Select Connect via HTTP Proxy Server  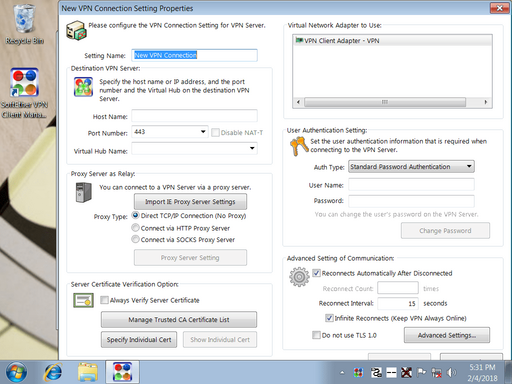[135, 228]
